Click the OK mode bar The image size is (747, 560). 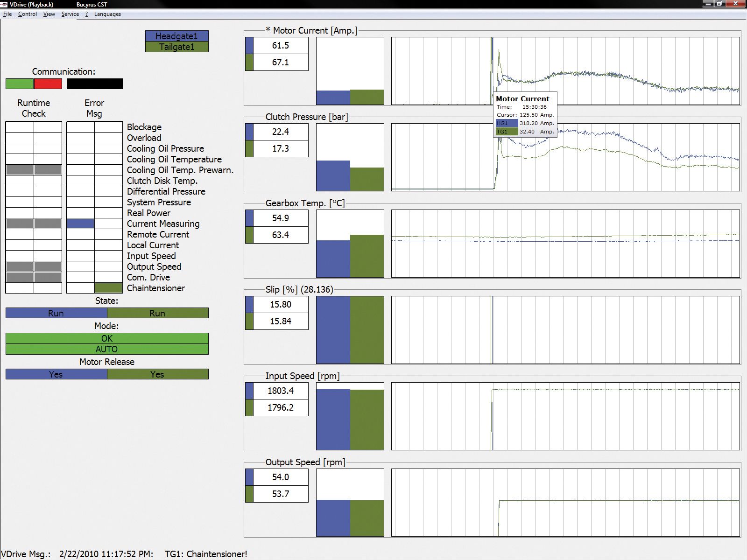[107, 338]
